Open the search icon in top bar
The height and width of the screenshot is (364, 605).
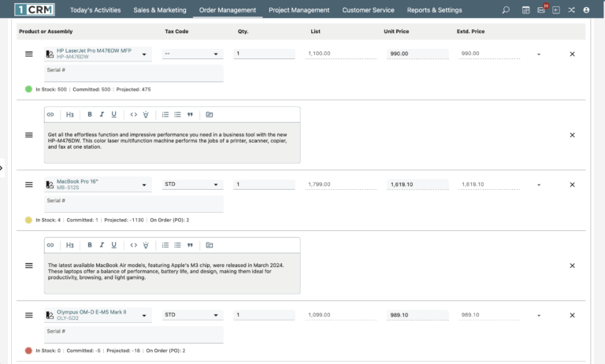click(506, 10)
